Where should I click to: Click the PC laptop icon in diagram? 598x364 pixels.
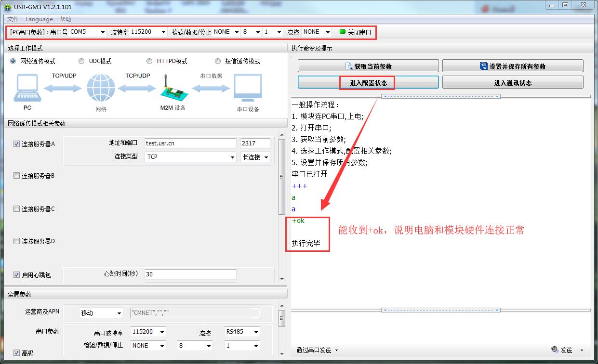click(27, 88)
